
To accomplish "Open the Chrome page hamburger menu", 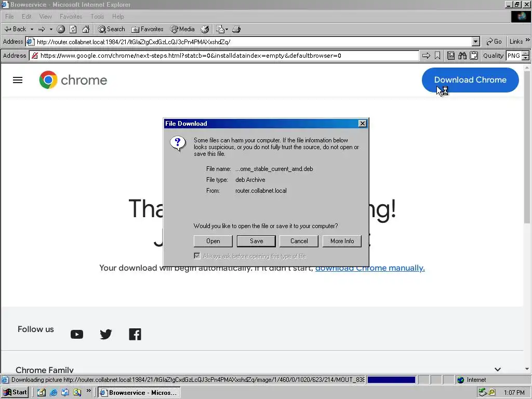I will (18, 80).
